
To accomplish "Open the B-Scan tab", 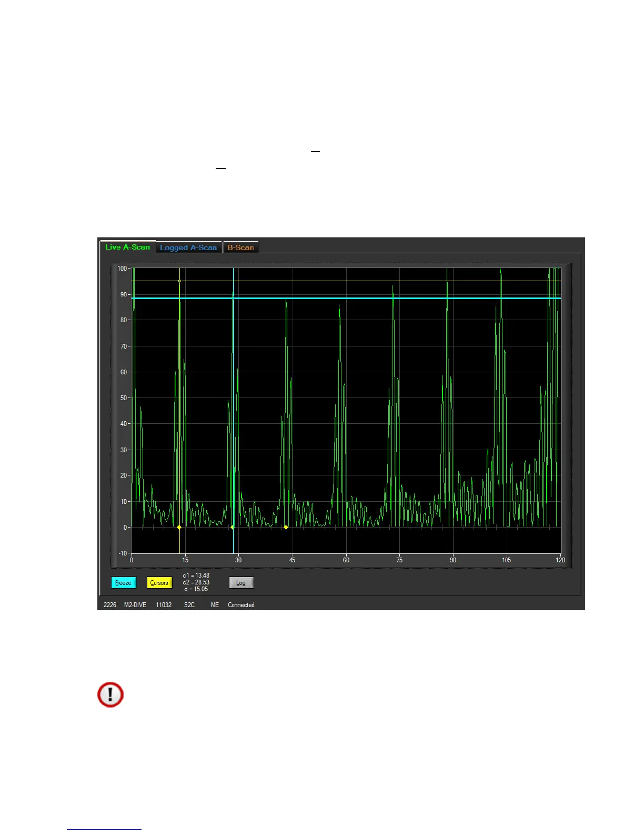I will 240,247.
